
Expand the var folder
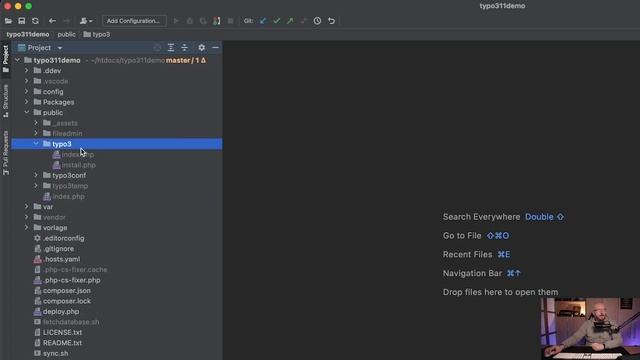click(27, 207)
